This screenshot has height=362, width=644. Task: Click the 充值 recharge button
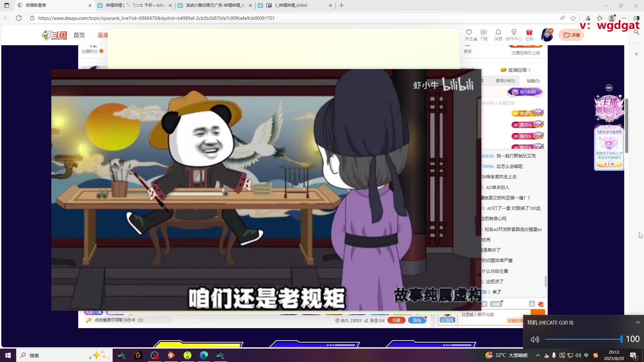tap(396, 320)
